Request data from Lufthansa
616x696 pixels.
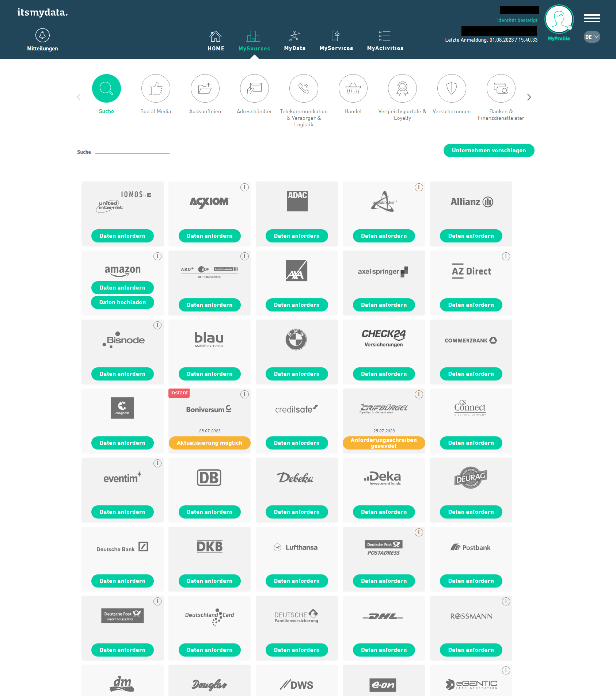pos(297,581)
